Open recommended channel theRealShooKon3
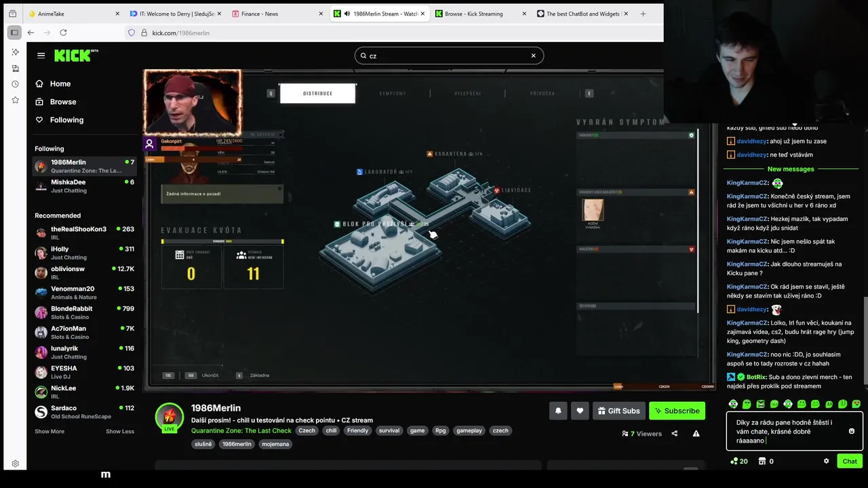Image resolution: width=868 pixels, height=488 pixels. [85, 232]
